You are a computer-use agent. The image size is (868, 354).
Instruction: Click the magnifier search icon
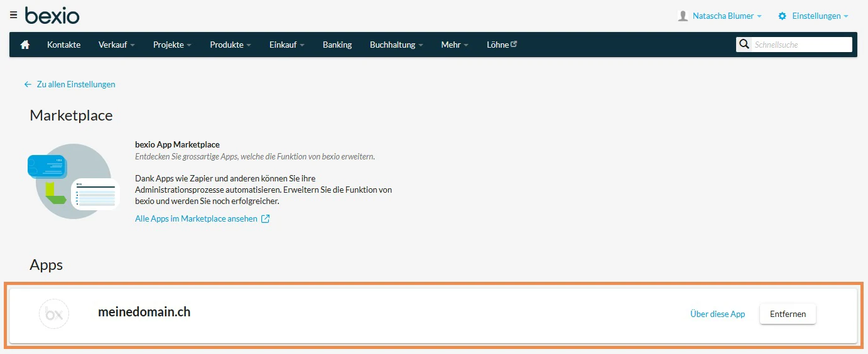[x=744, y=45]
